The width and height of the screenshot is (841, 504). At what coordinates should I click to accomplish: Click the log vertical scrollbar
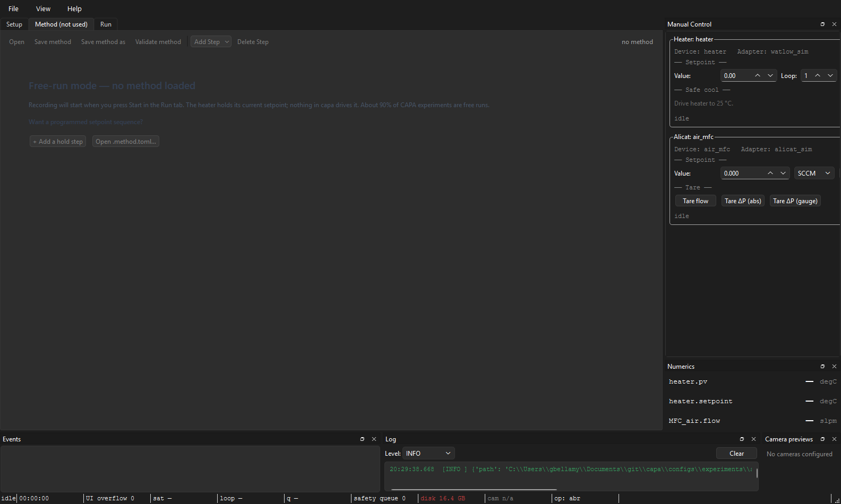(x=757, y=473)
